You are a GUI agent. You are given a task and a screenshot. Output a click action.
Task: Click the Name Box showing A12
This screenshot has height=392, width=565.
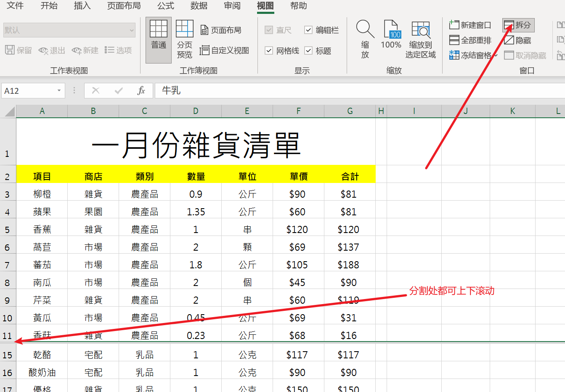(28, 90)
